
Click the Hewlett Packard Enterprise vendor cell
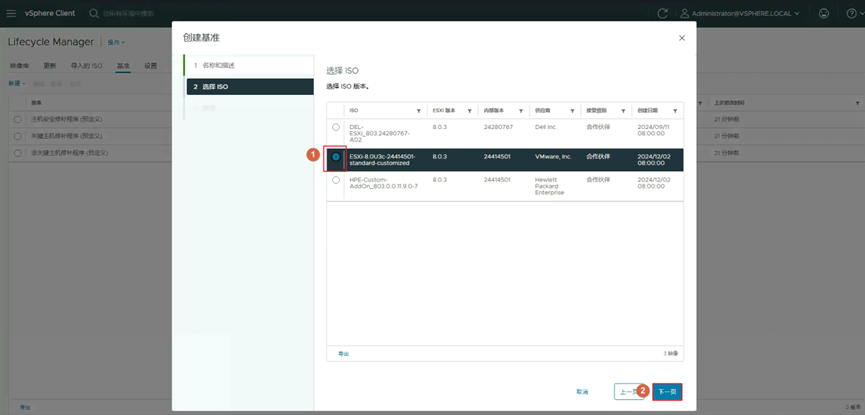(549, 186)
